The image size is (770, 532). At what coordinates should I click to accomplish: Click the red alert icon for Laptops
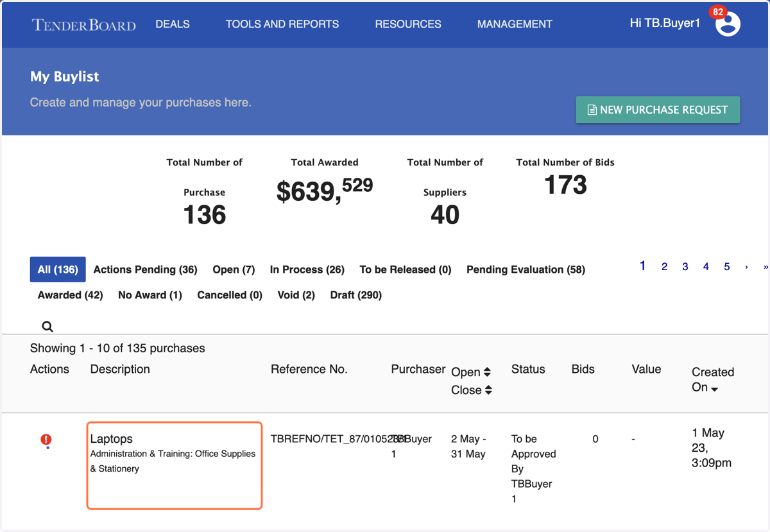pos(46,440)
